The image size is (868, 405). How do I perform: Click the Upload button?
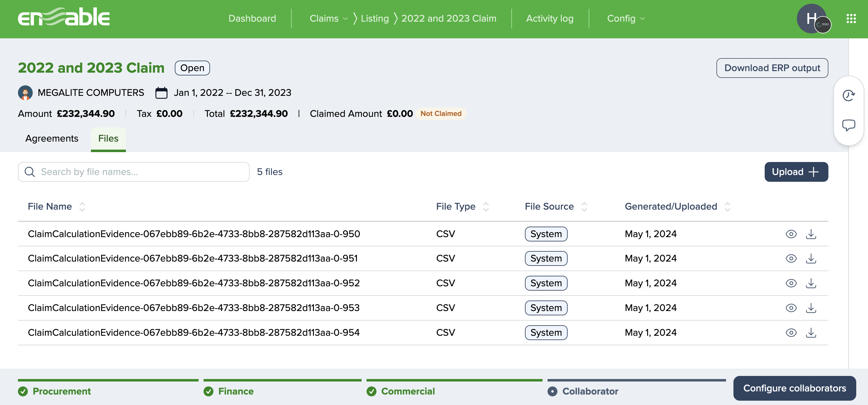796,172
